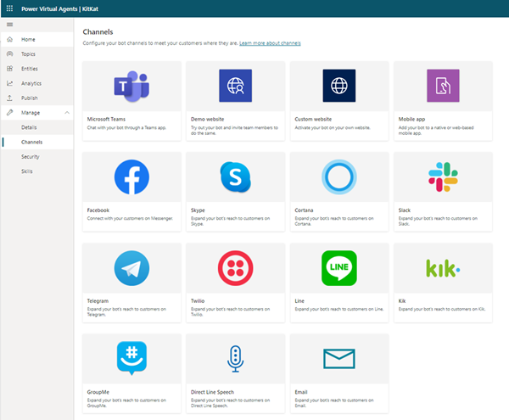Collapse the Manage section chevron

click(x=67, y=112)
